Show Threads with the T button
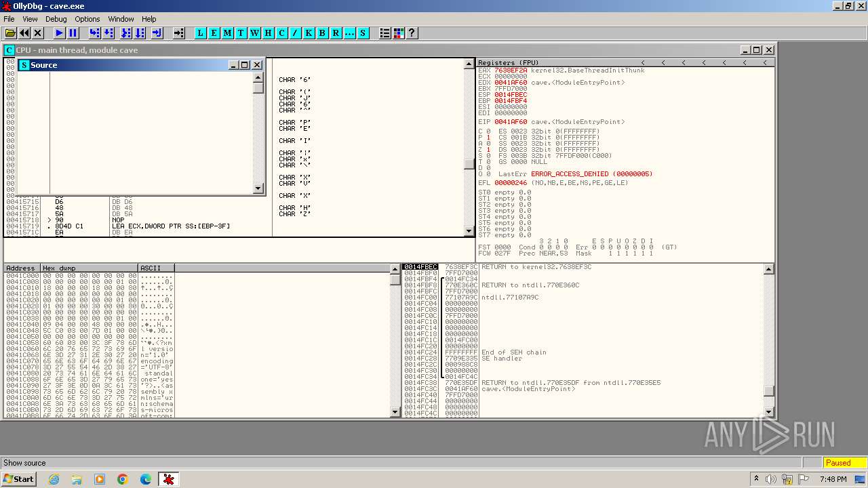 click(241, 33)
